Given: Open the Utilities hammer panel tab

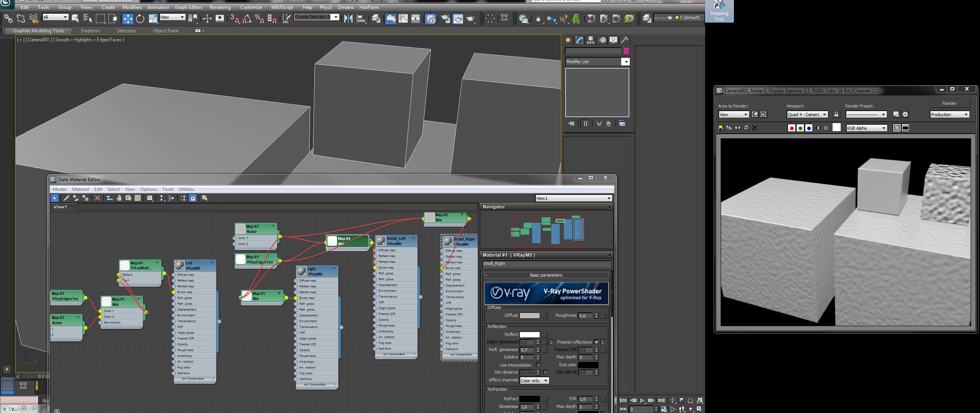Looking at the screenshot, I should [624, 40].
